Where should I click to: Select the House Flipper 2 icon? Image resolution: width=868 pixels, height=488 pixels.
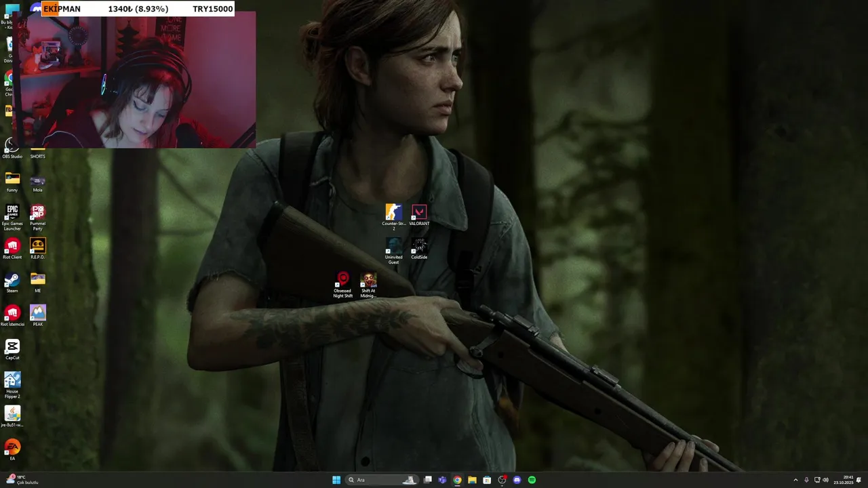point(12,386)
